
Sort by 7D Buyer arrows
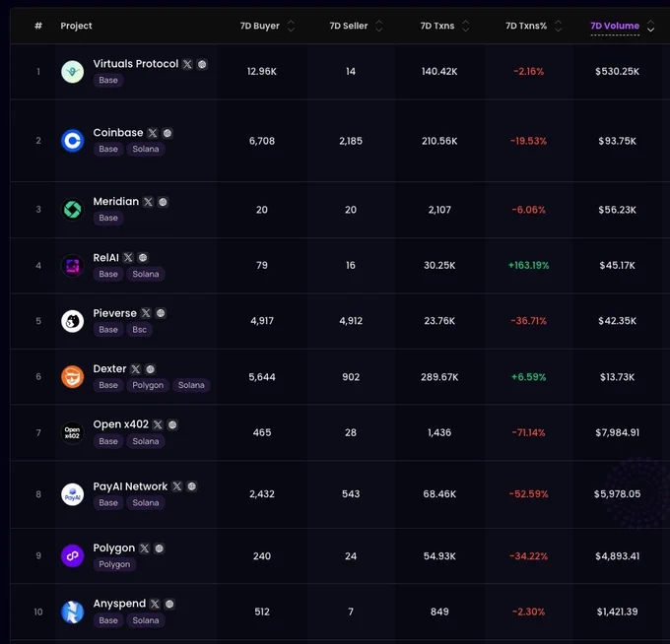291,26
